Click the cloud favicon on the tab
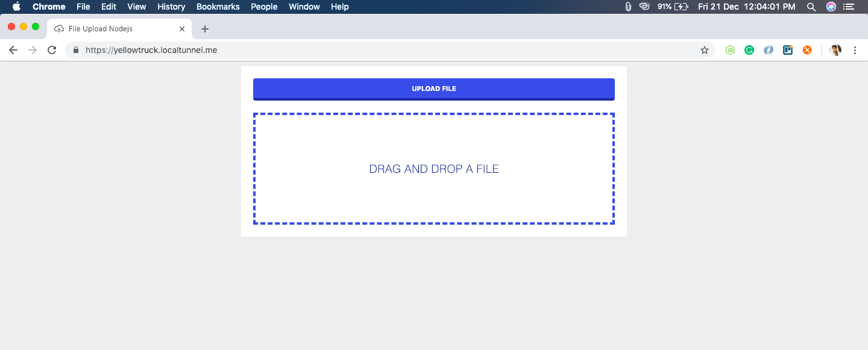Screen dimensions: 868x350 click(59, 29)
